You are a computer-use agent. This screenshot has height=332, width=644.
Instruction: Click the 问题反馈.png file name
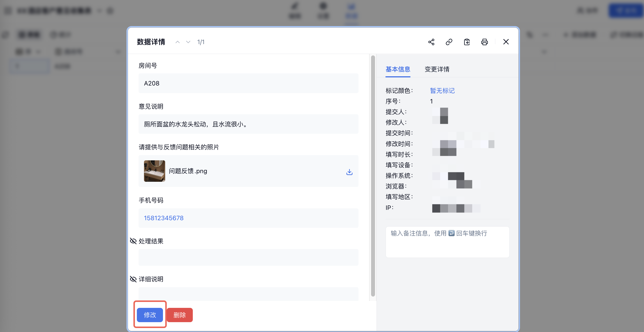click(x=188, y=171)
